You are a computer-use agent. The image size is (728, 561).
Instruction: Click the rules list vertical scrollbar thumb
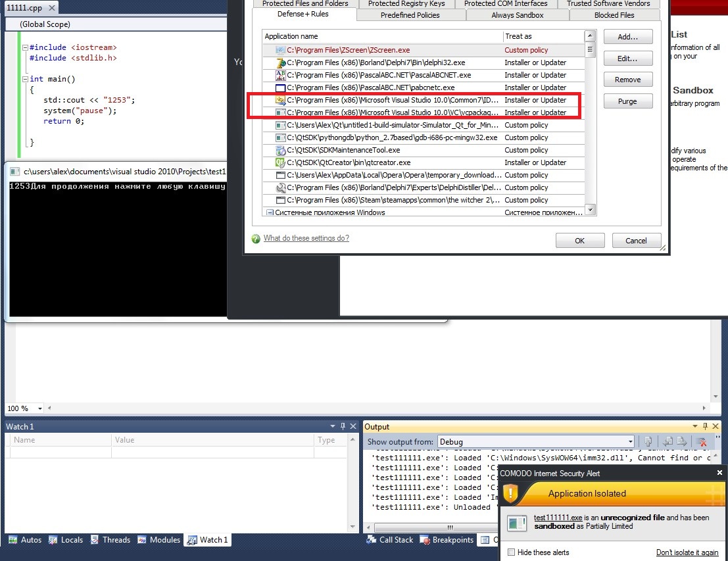point(590,49)
